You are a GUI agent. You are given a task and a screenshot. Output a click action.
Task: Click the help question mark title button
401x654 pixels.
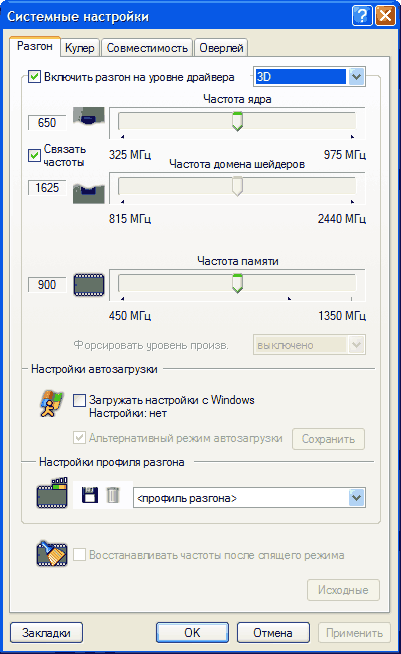click(362, 16)
